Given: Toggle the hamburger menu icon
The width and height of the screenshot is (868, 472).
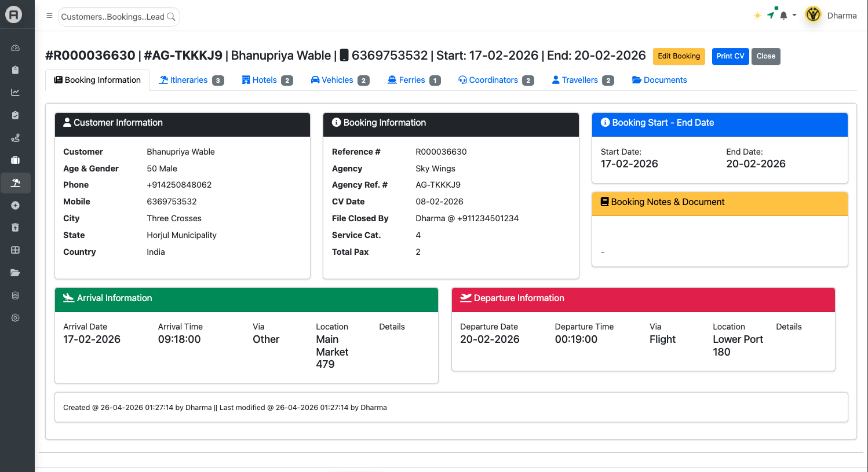Looking at the screenshot, I should (49, 16).
